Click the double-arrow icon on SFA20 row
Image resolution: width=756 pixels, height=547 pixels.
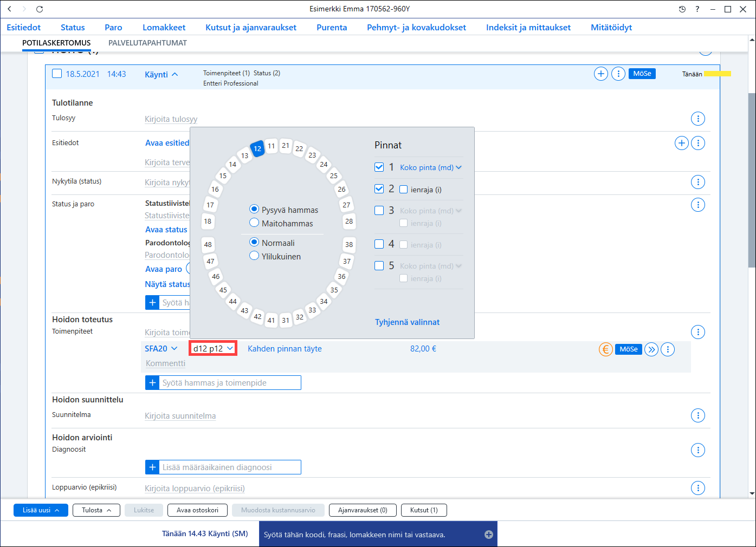(x=651, y=349)
